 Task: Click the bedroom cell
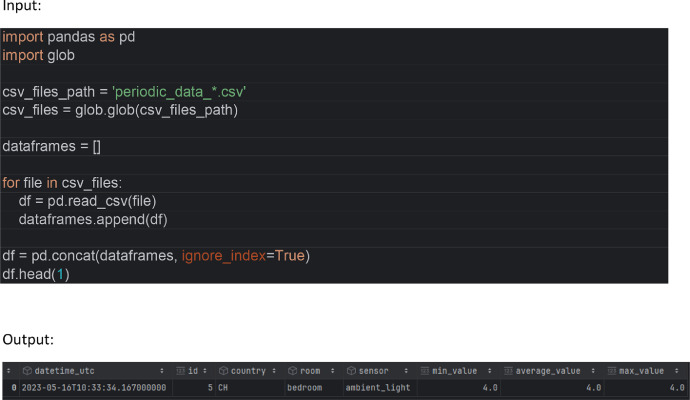[305, 388]
